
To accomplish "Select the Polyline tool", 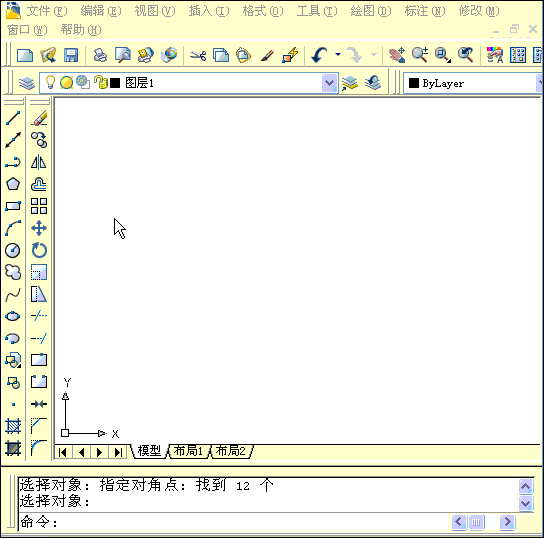I will click(13, 162).
